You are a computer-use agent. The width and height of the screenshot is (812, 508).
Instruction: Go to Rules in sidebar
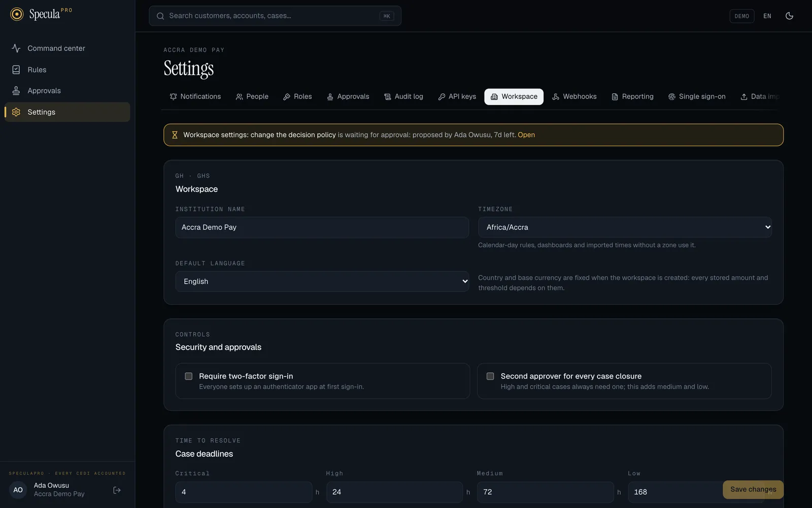[67, 70]
